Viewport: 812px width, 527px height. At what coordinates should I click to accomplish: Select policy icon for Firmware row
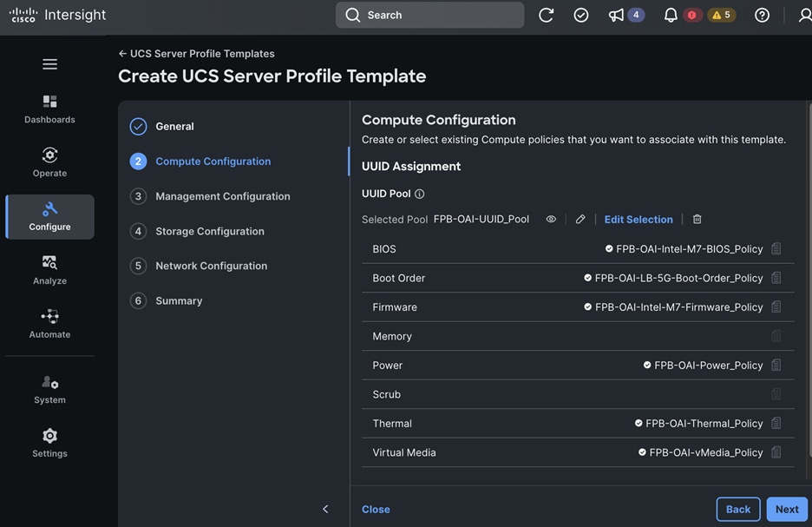(776, 306)
